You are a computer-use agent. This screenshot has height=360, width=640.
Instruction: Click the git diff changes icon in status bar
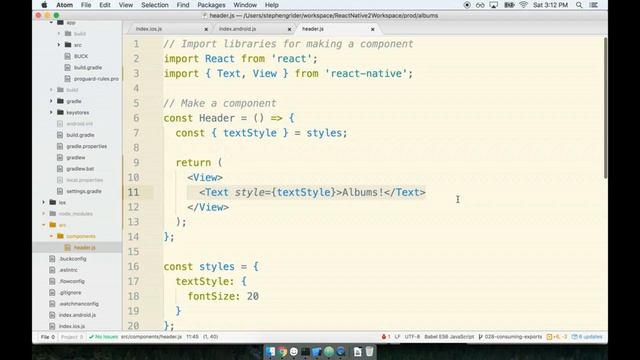pos(549,337)
